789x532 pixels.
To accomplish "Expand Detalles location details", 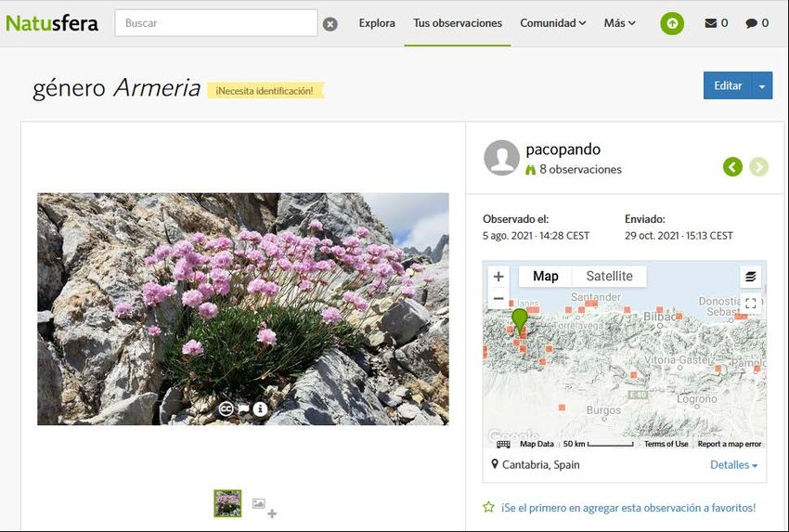I will (733, 465).
